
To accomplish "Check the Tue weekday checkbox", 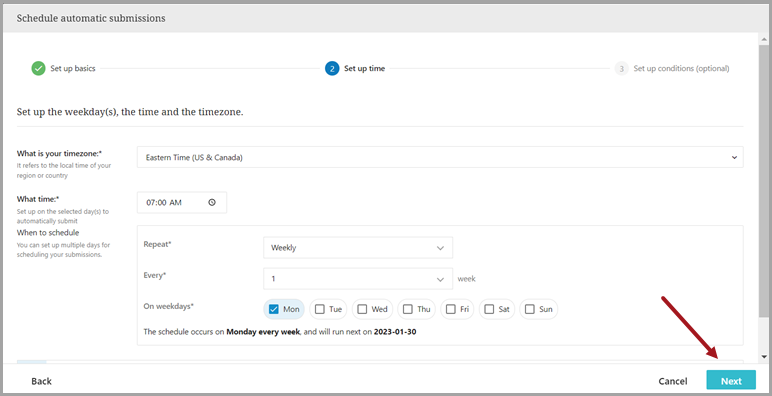I will pos(320,309).
